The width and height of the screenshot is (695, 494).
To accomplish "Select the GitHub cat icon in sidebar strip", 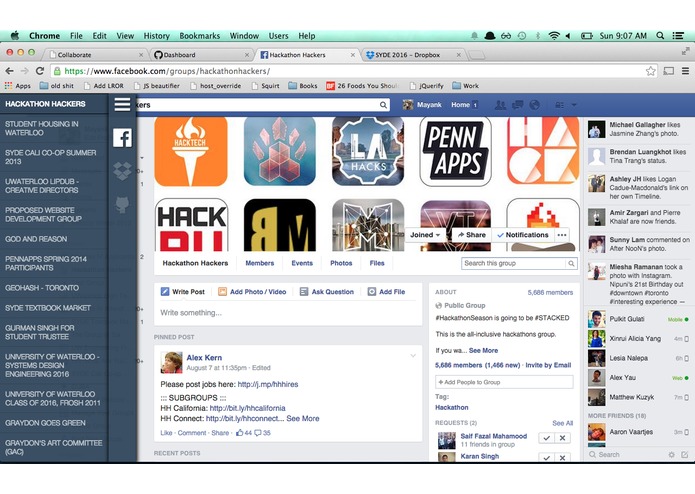I will [122, 205].
